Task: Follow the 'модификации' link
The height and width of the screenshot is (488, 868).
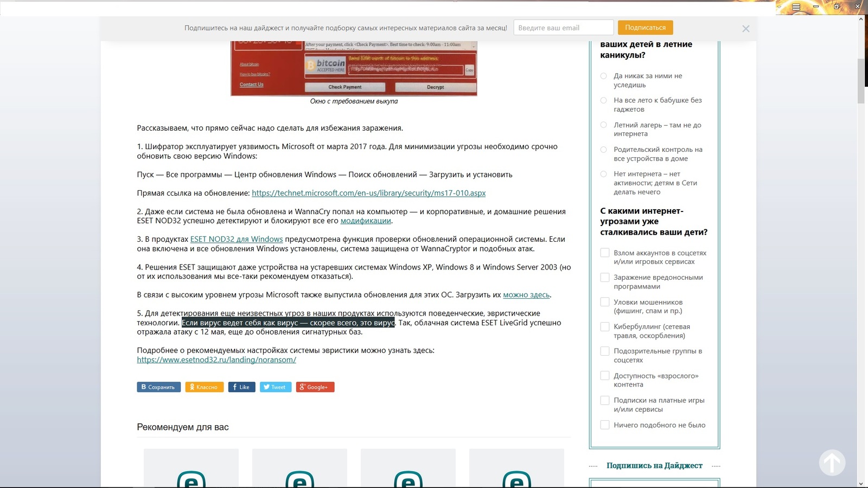Action: click(x=366, y=221)
